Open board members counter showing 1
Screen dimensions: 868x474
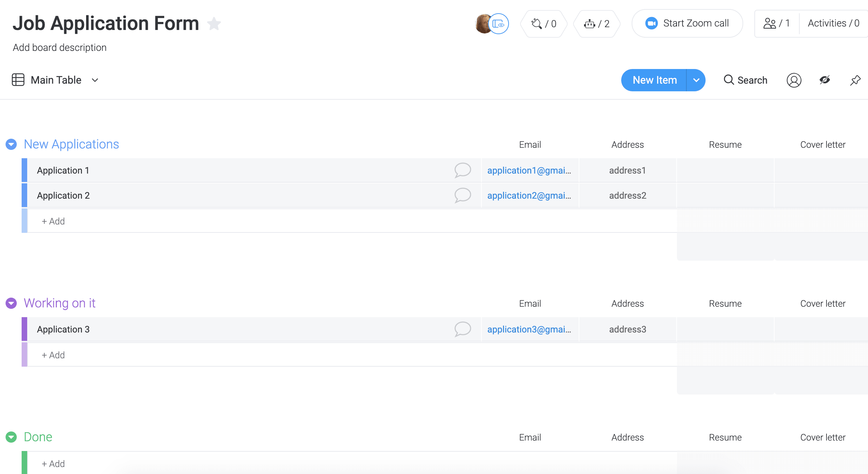pos(777,23)
